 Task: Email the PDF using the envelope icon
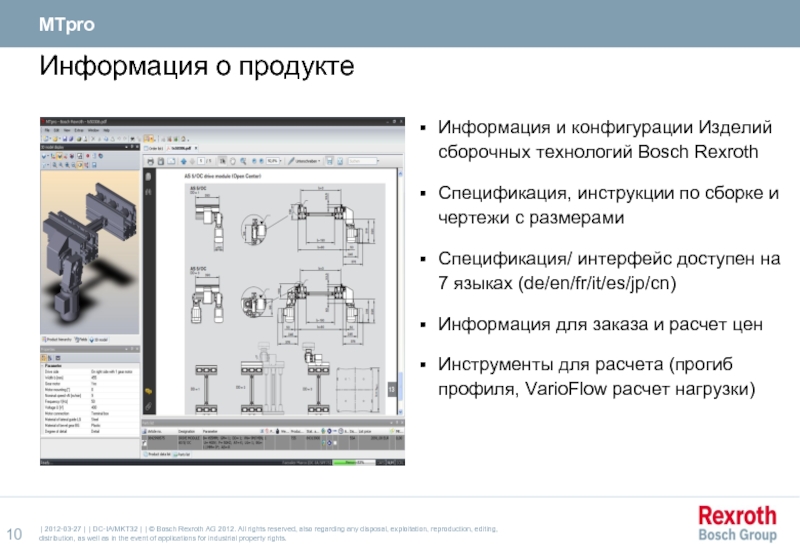171,161
